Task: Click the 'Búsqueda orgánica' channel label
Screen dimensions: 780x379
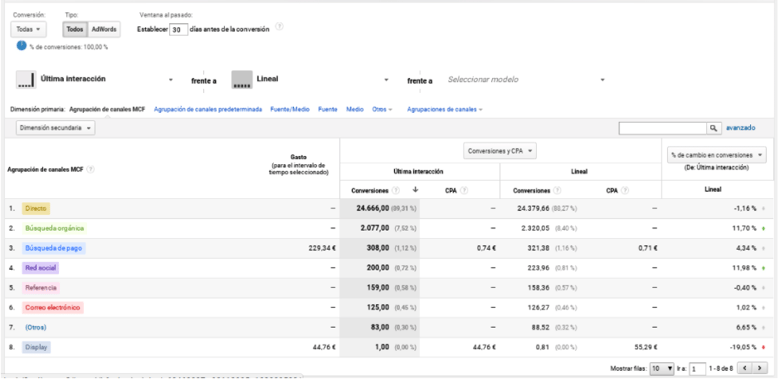Action: (55, 229)
